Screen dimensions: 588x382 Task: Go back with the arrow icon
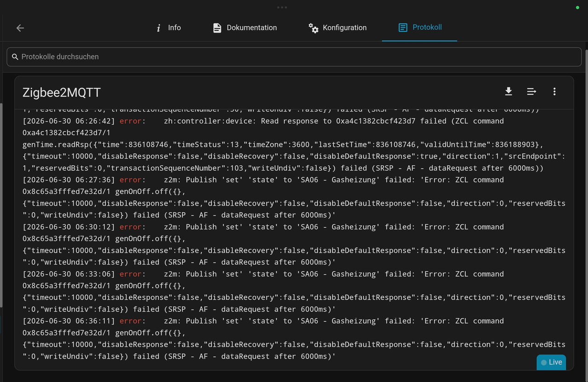[20, 28]
